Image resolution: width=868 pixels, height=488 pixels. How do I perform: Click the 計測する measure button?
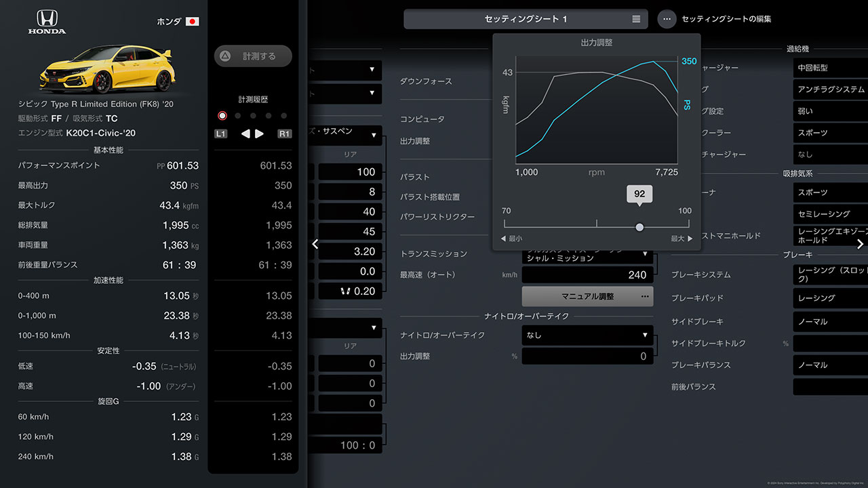tap(253, 56)
